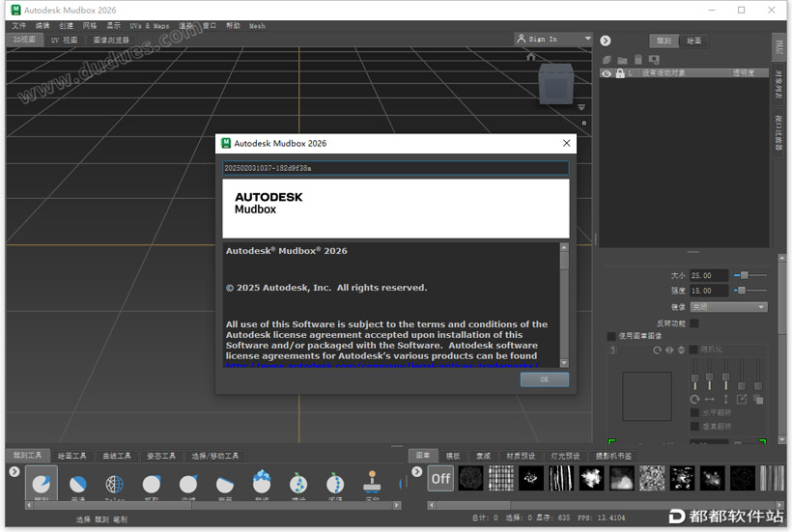Select the Spray brush tool icon
This screenshot has height=532, width=792.
[x=298, y=483]
